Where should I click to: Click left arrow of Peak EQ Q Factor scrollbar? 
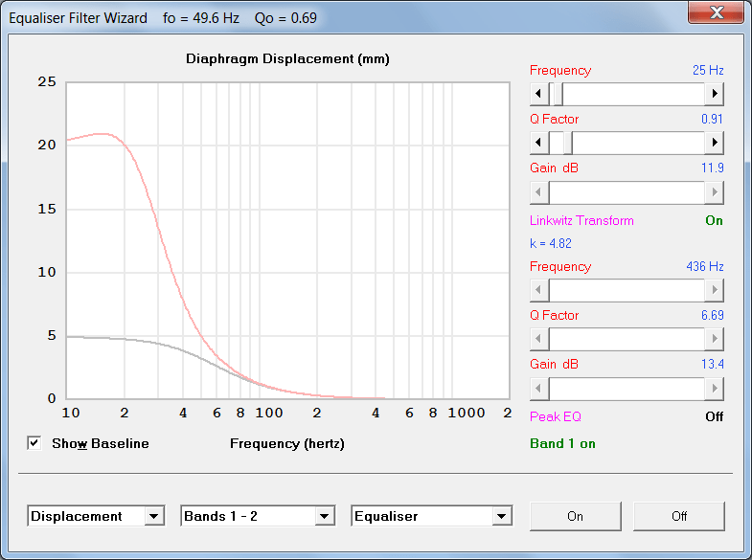coord(539,339)
